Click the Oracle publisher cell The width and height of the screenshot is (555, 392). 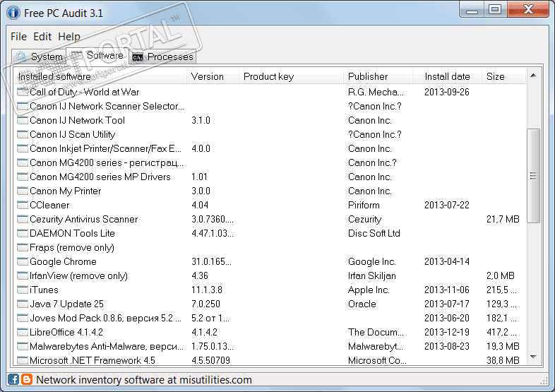362,304
